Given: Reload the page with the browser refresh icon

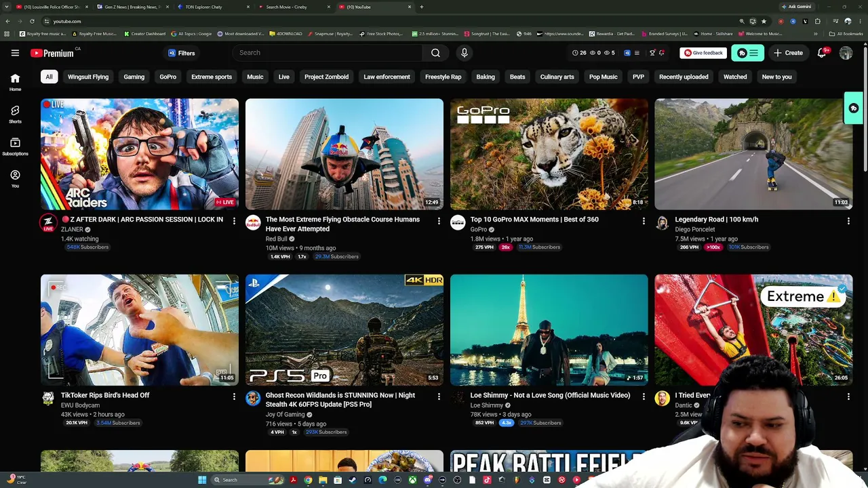Looking at the screenshot, I should (32, 21).
